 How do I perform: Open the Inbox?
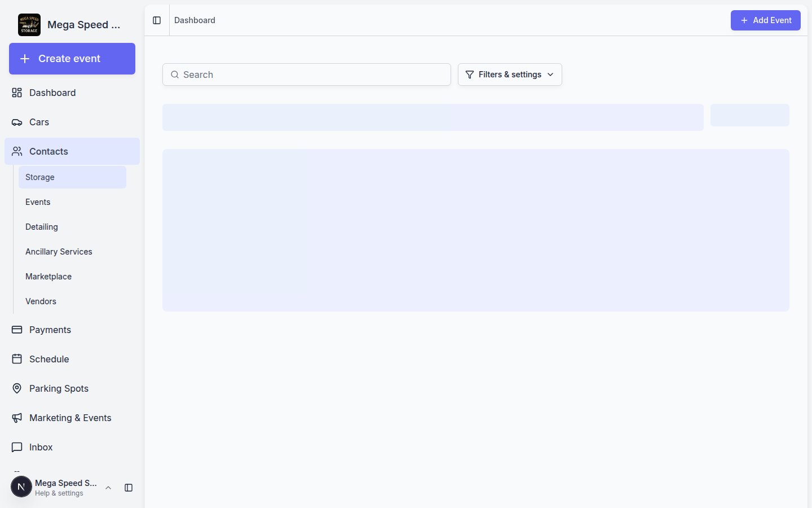[72, 447]
